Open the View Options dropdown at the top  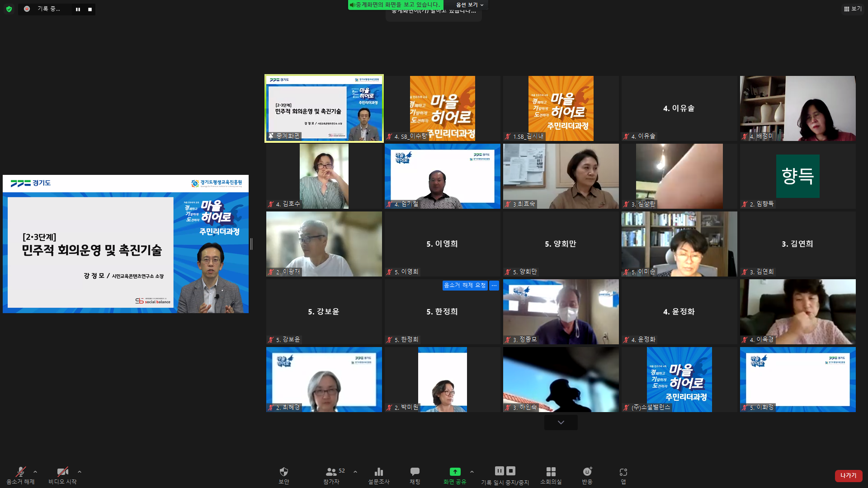point(469,5)
